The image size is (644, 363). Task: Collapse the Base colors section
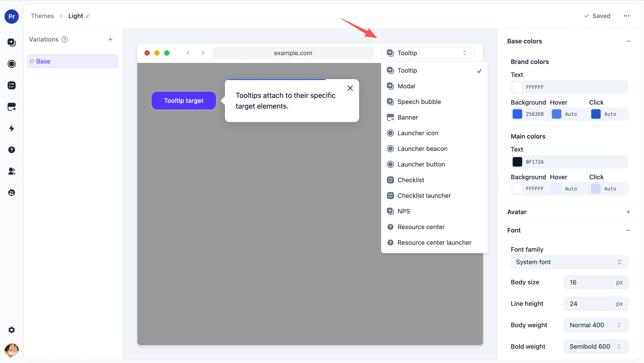pyautogui.click(x=628, y=41)
